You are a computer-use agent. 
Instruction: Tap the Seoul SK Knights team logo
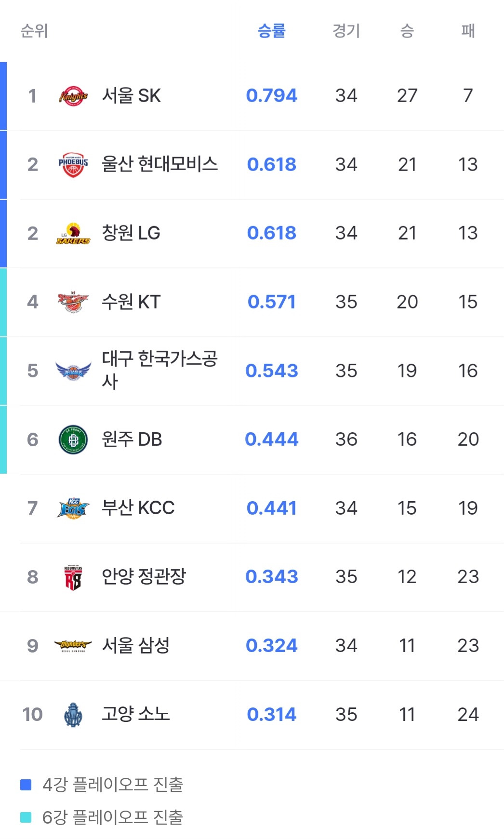(73, 96)
